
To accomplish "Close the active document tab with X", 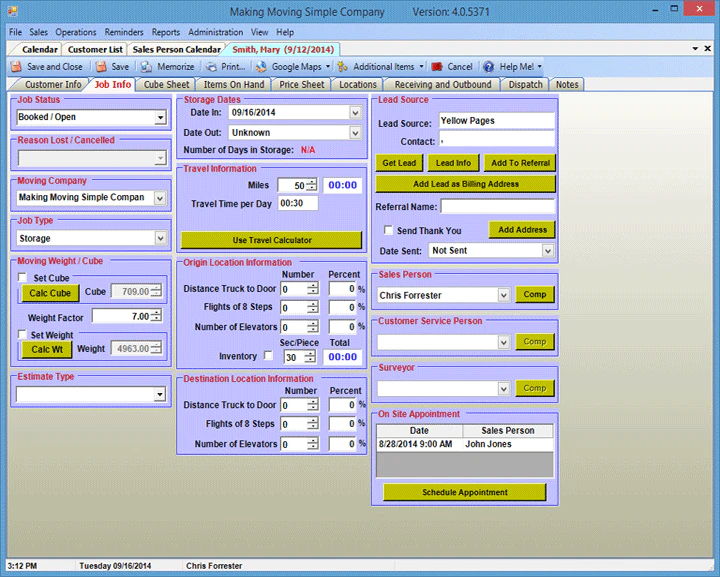I will point(708,48).
